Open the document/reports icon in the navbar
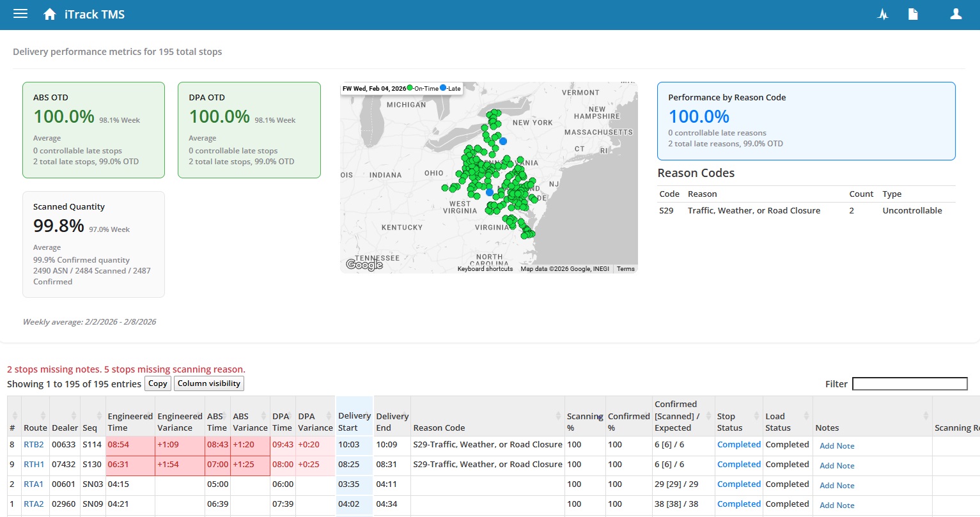 [x=913, y=13]
